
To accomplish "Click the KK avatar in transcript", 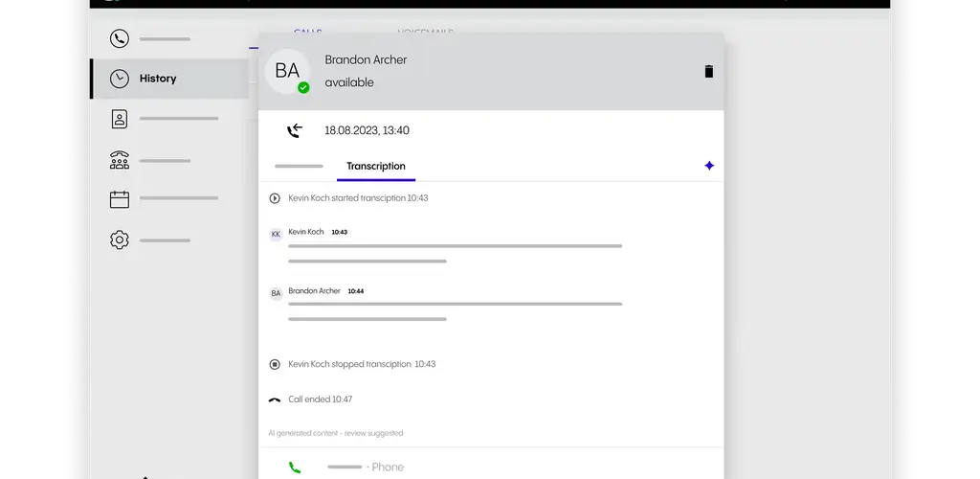I will pyautogui.click(x=276, y=234).
